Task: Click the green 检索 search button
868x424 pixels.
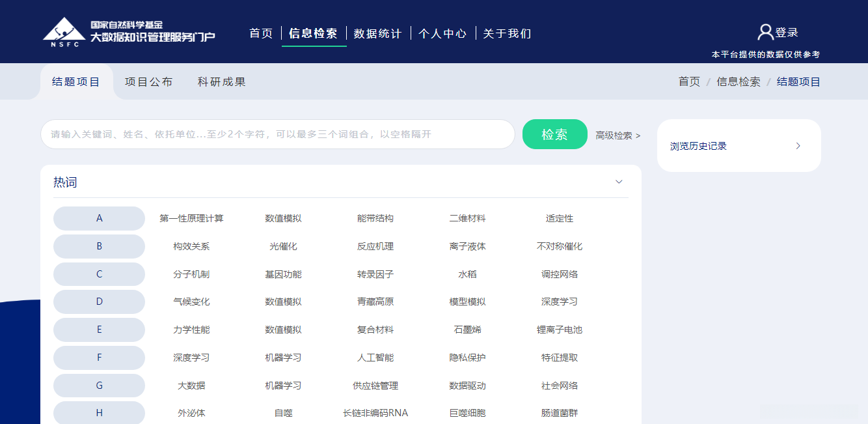Action: [555, 134]
